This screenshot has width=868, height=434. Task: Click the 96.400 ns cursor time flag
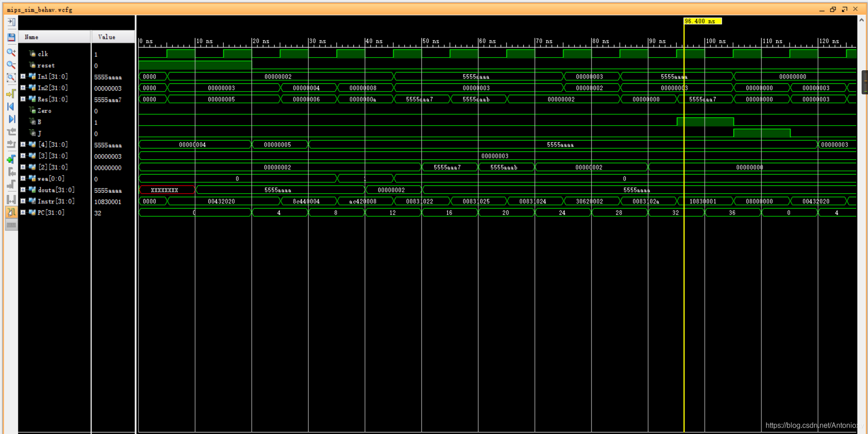tap(703, 21)
